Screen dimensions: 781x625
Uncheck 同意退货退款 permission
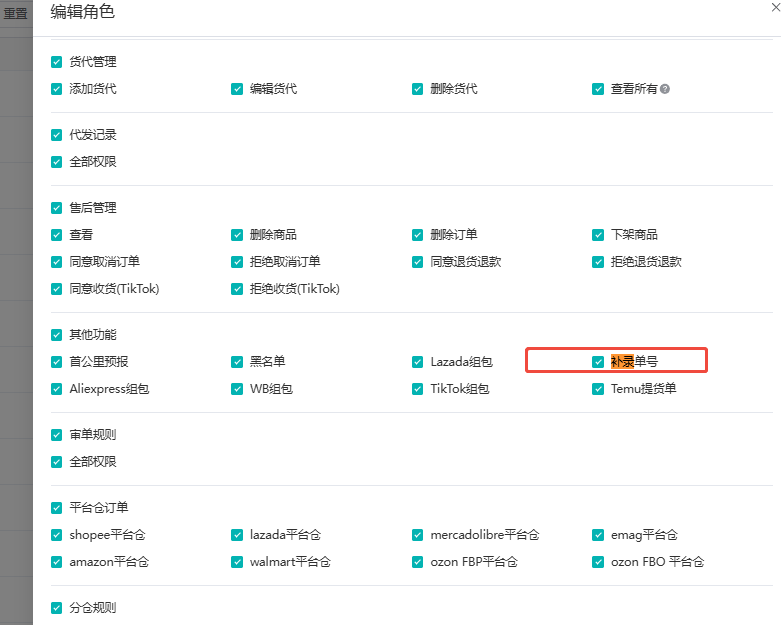[418, 262]
